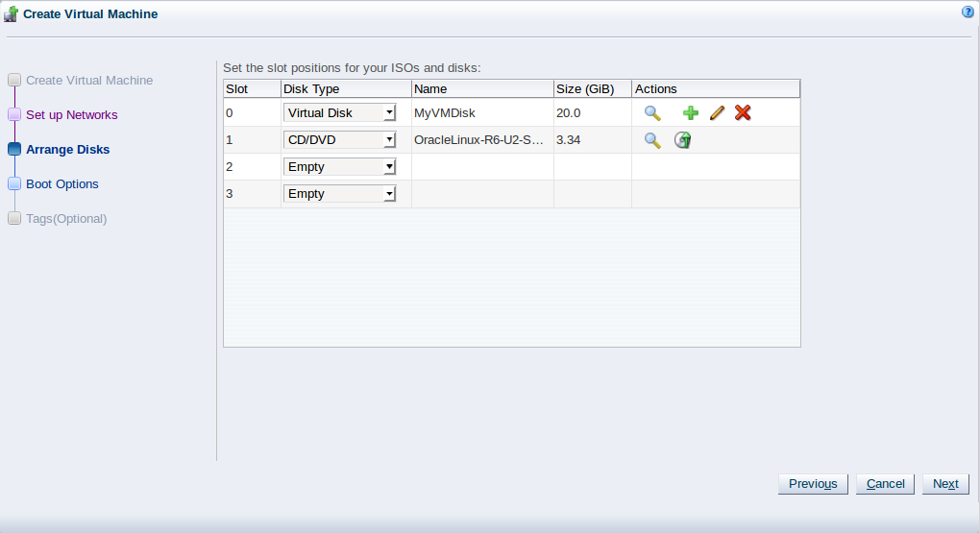The image size is (980, 533).
Task: Click the Actions column header
Action: click(x=716, y=88)
